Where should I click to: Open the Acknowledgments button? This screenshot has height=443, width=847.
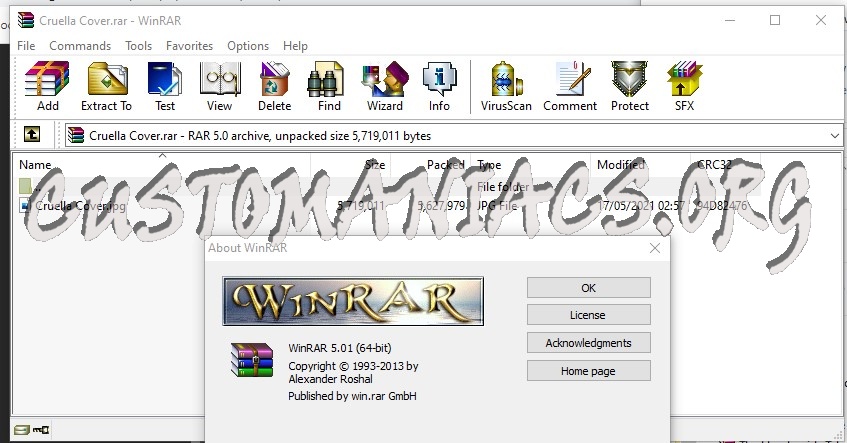tap(589, 343)
